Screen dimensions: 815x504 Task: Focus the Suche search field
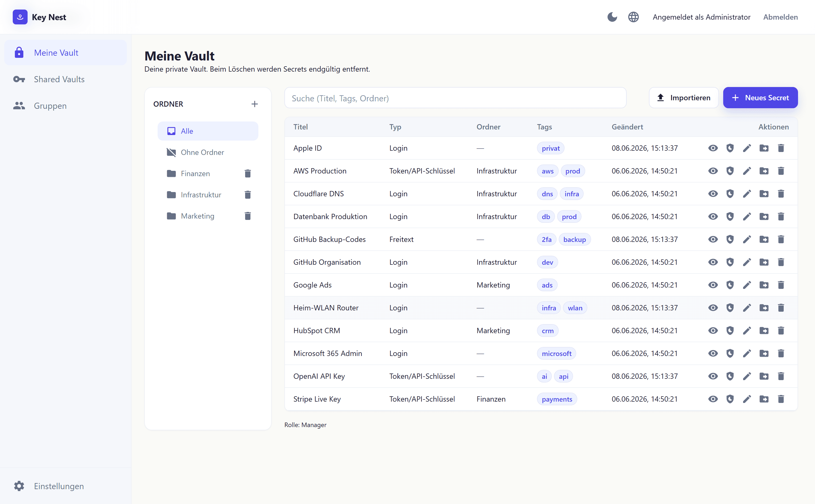coord(455,98)
